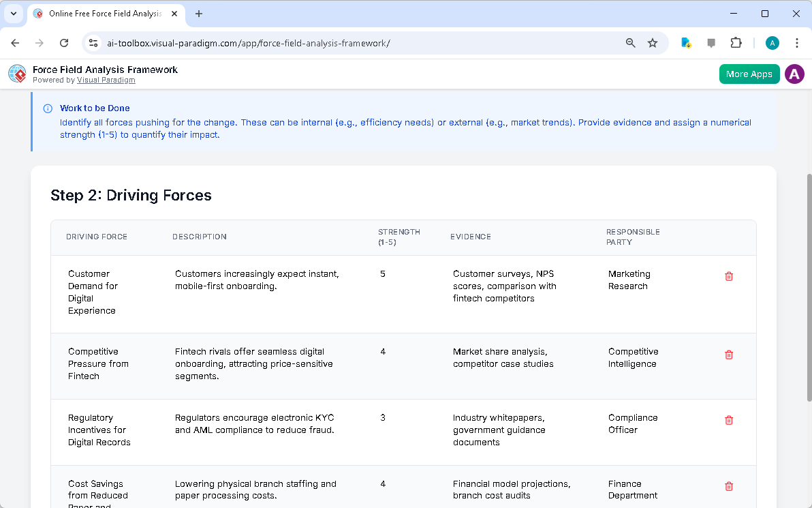Open the tab search chevron dropdown
812x508 pixels.
pyautogui.click(x=14, y=13)
